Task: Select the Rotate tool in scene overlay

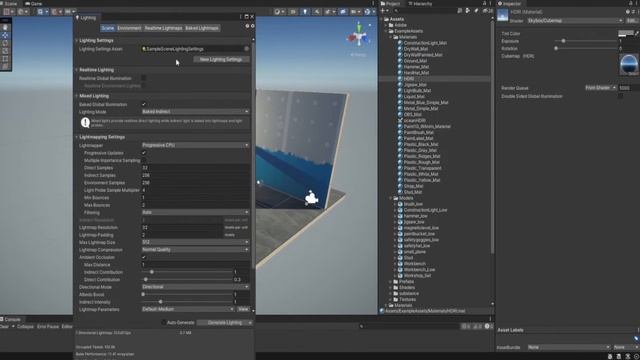Action: (5, 43)
